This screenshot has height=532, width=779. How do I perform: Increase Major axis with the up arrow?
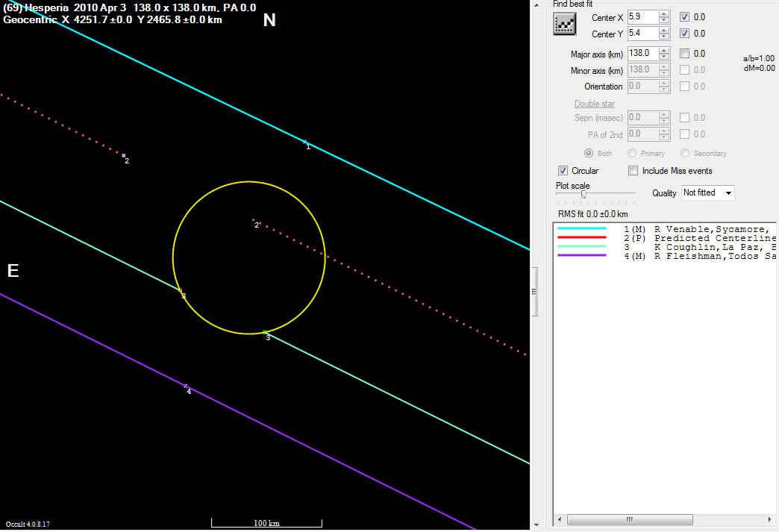[664, 50]
